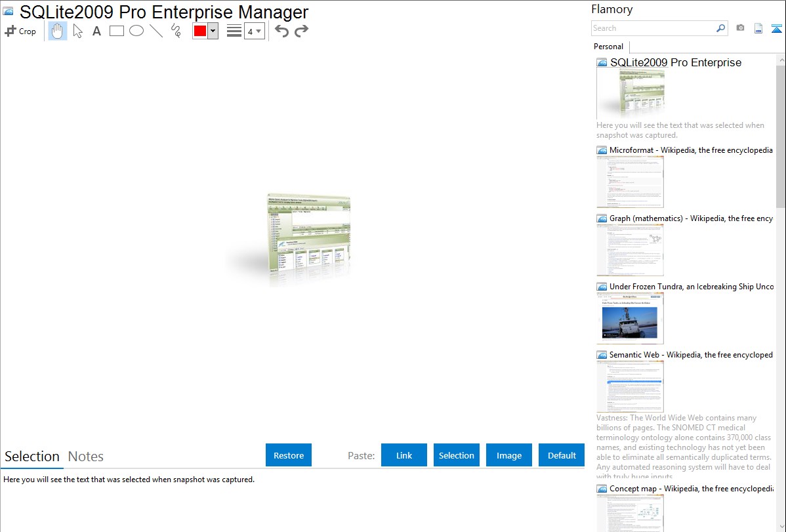Click the Graph (mathematics) title text
The height and width of the screenshot is (532, 786).
click(x=692, y=218)
